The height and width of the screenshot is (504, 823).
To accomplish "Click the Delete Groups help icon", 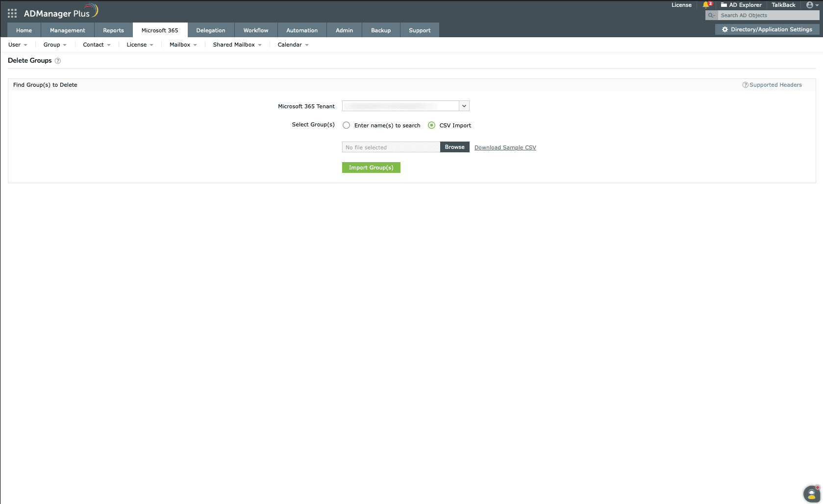I will click(x=58, y=61).
